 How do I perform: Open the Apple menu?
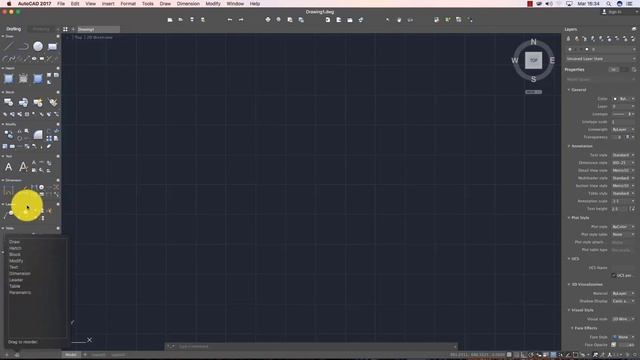click(x=9, y=4)
